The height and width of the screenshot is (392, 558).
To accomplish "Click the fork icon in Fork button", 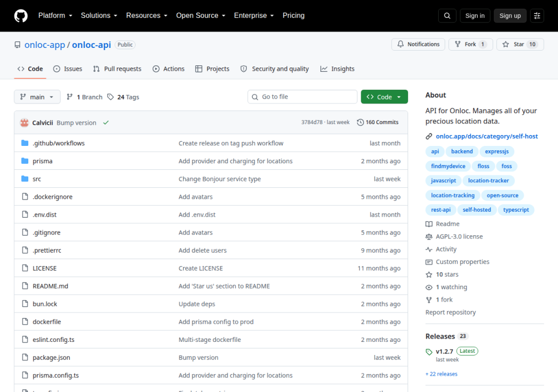I will [458, 44].
